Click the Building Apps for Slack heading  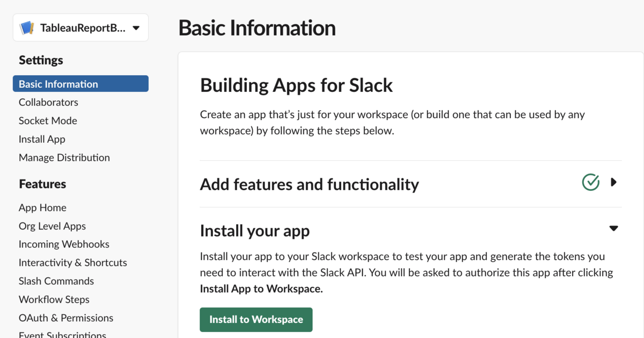(296, 85)
